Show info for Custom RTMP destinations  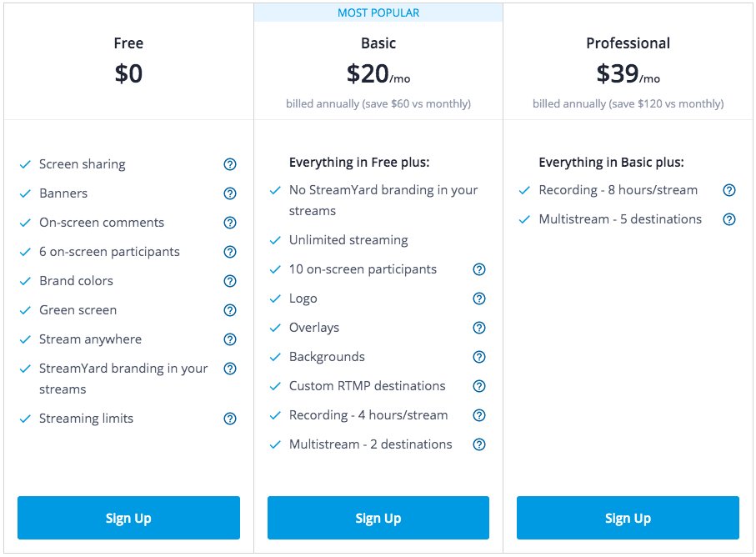point(479,386)
